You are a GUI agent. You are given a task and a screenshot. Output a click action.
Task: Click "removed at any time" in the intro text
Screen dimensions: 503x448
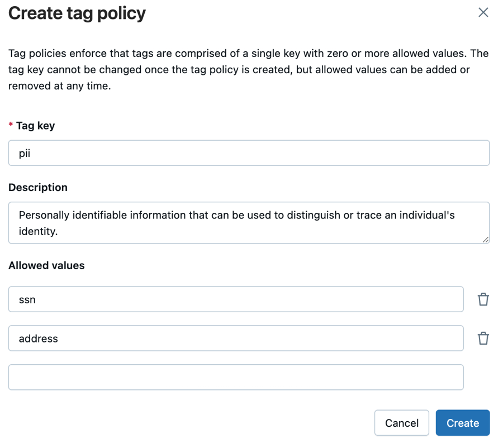[59, 87]
